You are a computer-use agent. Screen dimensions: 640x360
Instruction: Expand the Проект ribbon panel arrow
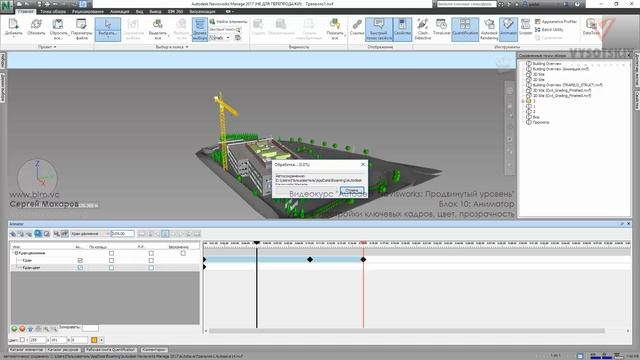(x=55, y=47)
